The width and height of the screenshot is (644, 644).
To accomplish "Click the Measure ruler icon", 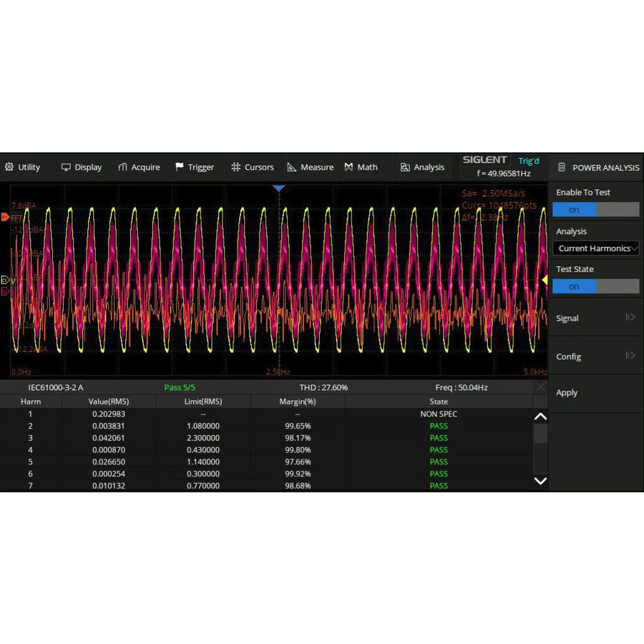I will pyautogui.click(x=291, y=167).
